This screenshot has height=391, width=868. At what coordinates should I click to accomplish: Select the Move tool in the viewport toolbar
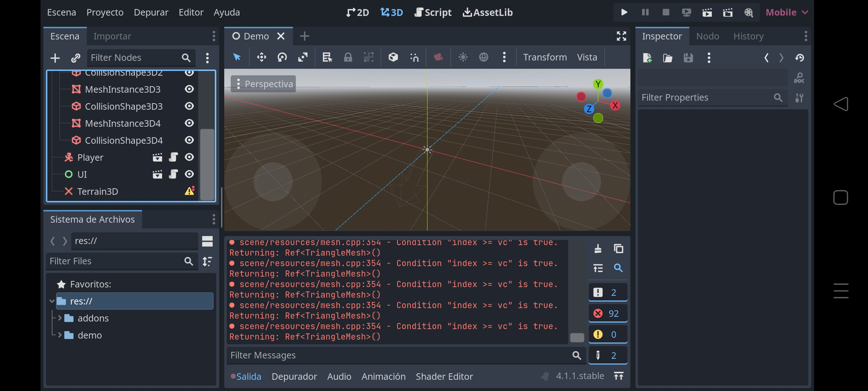[x=261, y=57]
